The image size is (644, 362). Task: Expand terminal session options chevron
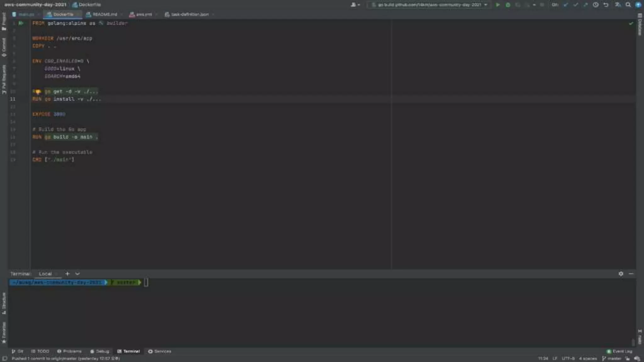pos(78,274)
